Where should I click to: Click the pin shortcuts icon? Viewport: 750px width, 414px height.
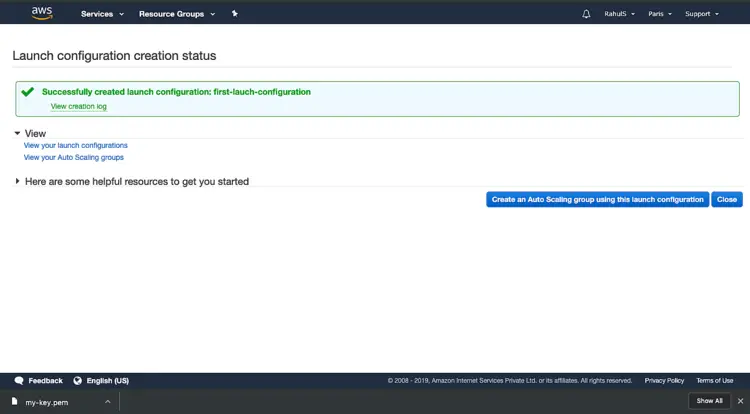pos(234,13)
